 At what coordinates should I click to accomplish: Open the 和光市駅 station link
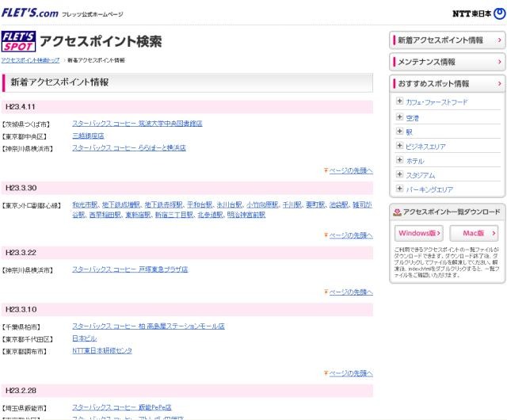(x=85, y=204)
